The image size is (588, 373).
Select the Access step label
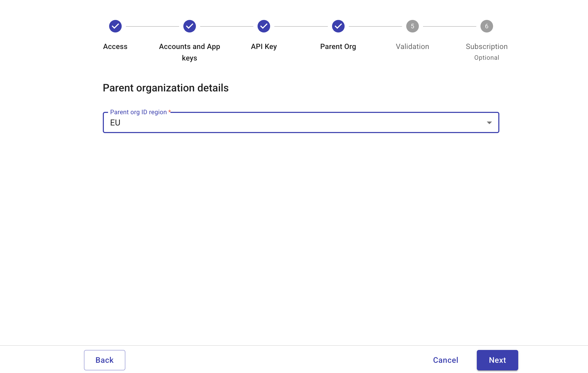pyautogui.click(x=115, y=46)
